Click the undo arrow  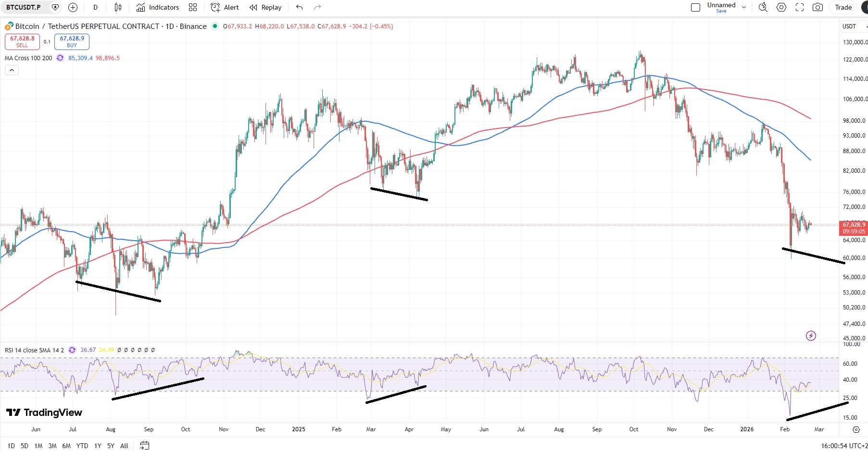pyautogui.click(x=299, y=7)
